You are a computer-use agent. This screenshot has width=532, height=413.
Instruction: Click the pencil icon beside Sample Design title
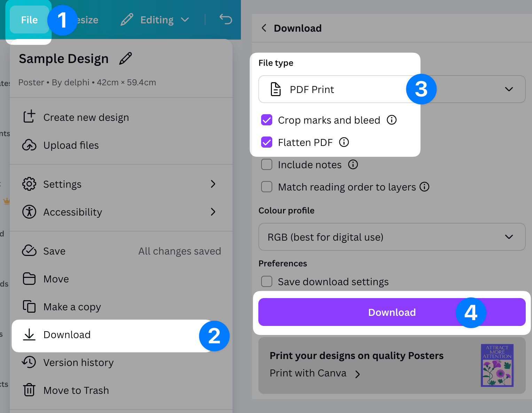125,59
